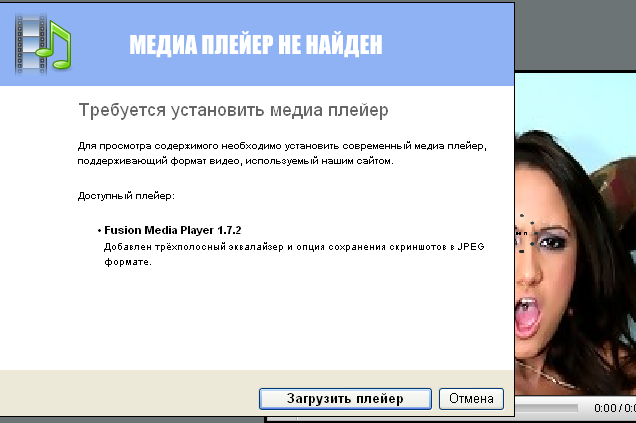
Task: Click the video frame in the background player
Action: coord(575,234)
